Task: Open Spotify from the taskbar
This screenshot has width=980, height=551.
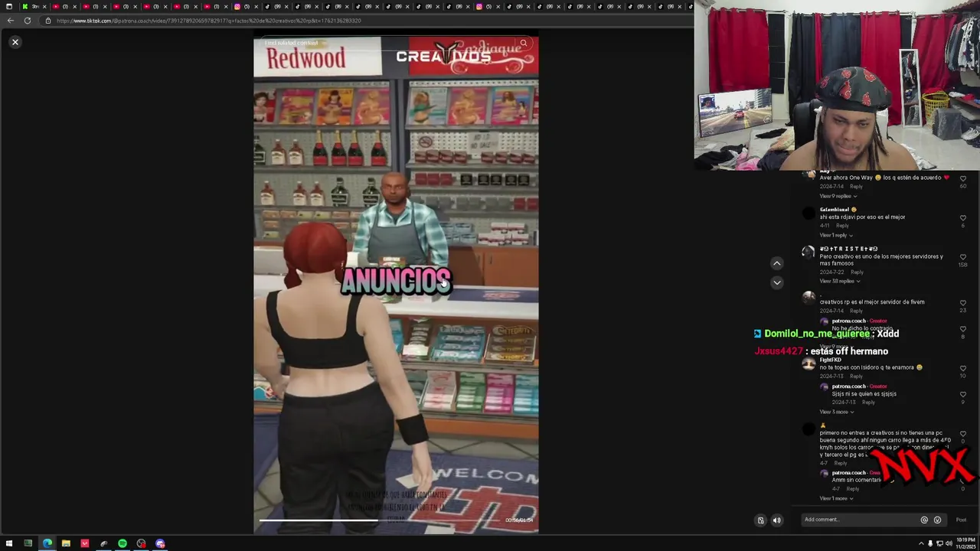Action: 122,544
